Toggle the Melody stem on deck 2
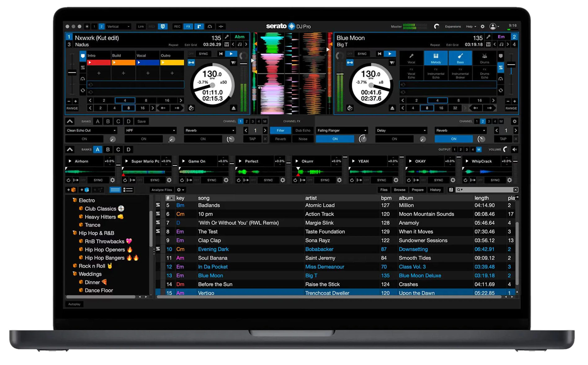Image resolution: width=588 pixels, height=365 pixels. point(436,58)
